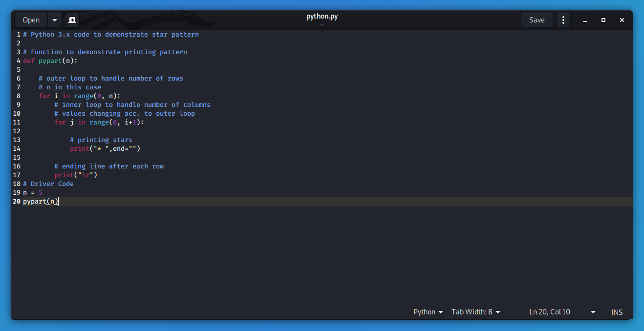Open the Python language mode selector

point(427,311)
